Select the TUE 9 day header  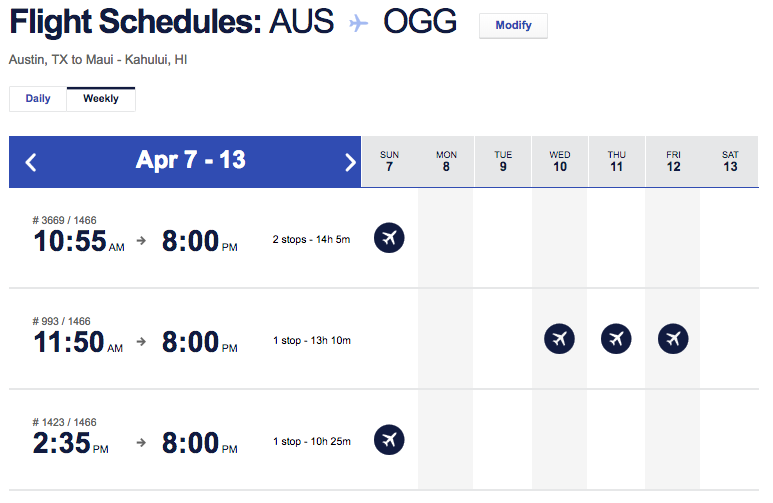[x=503, y=161]
